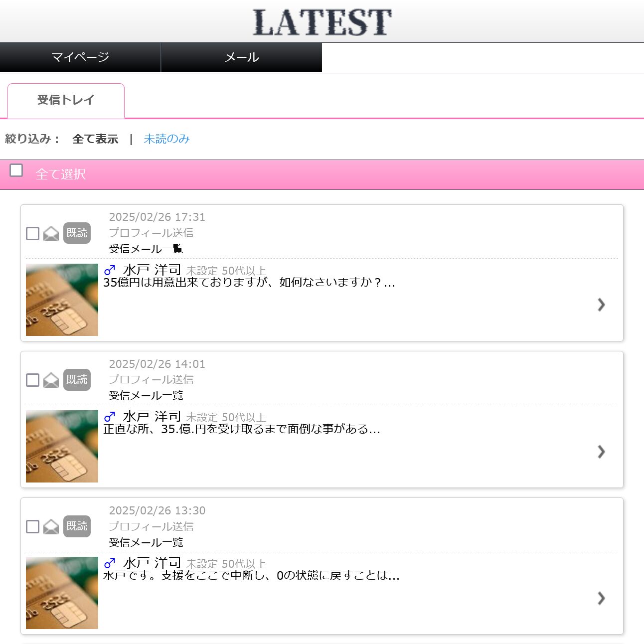The width and height of the screenshot is (644, 644).
Task: Select the 受信トレイ tab
Action: [66, 101]
